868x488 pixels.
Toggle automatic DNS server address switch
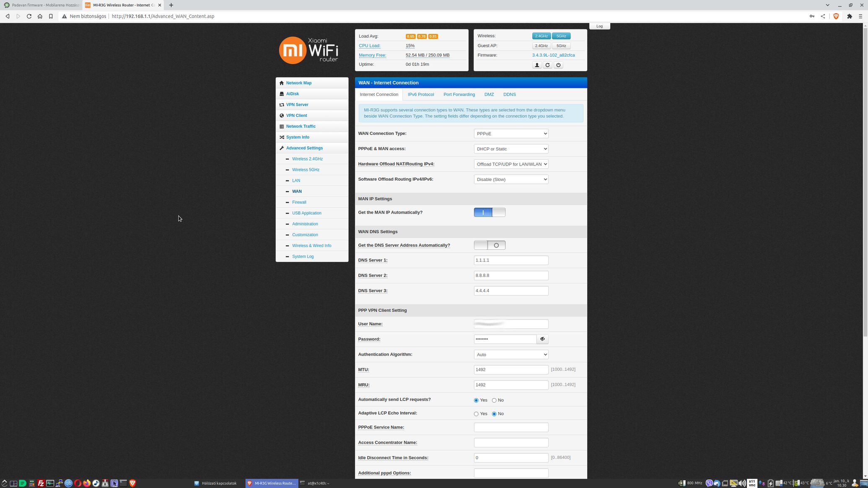click(490, 245)
